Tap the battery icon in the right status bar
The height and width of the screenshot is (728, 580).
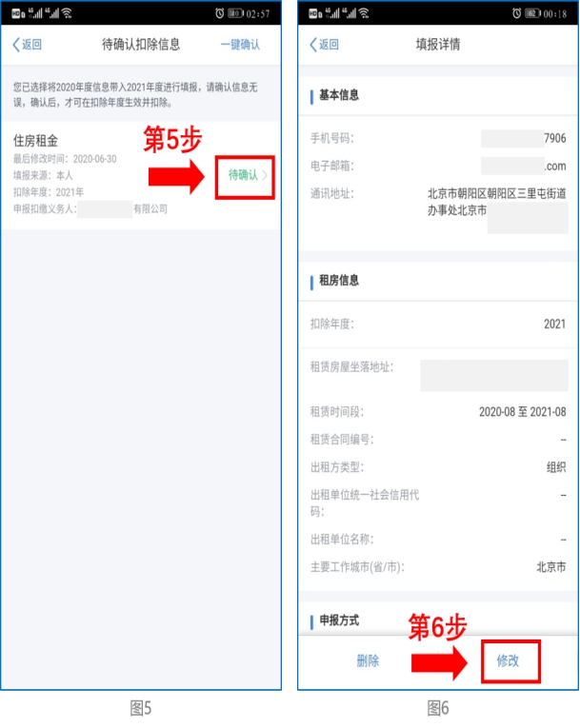(x=532, y=13)
